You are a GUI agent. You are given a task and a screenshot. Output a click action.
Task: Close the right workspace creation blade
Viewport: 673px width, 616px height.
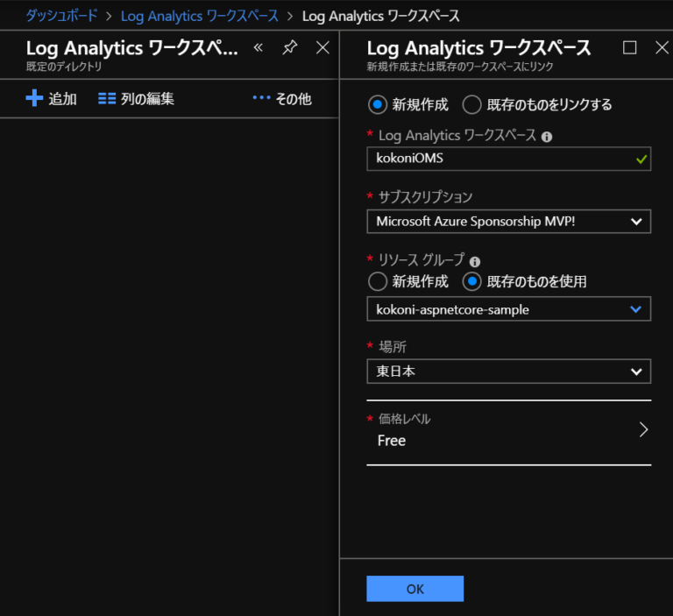tap(662, 47)
